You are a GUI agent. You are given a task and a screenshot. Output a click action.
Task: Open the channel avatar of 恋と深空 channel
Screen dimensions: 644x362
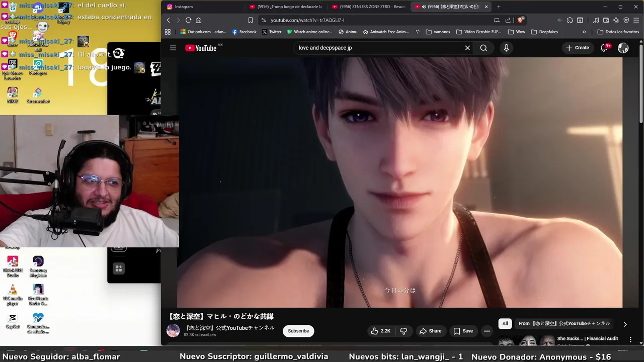point(173,330)
